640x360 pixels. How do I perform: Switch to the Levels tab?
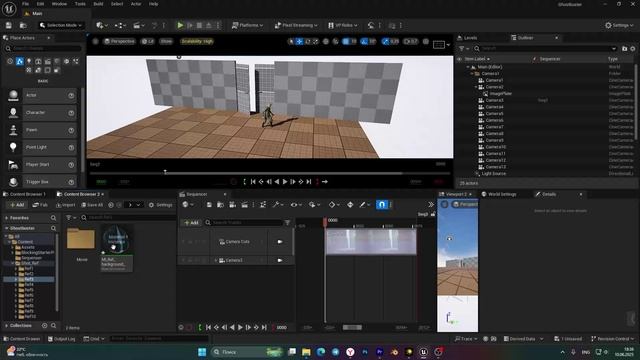tap(468, 38)
